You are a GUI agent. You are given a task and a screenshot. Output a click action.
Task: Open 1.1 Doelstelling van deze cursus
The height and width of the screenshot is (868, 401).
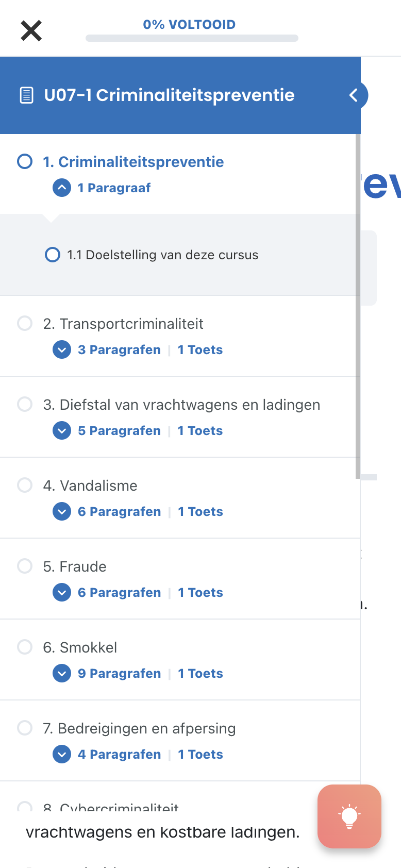click(162, 255)
